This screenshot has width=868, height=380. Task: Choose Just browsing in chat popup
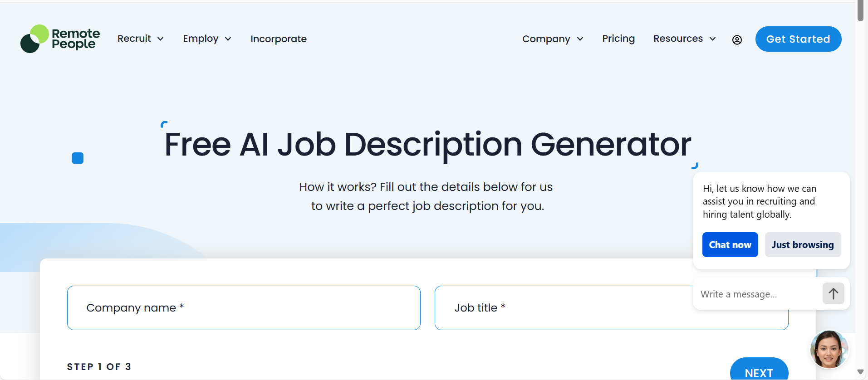tap(802, 245)
